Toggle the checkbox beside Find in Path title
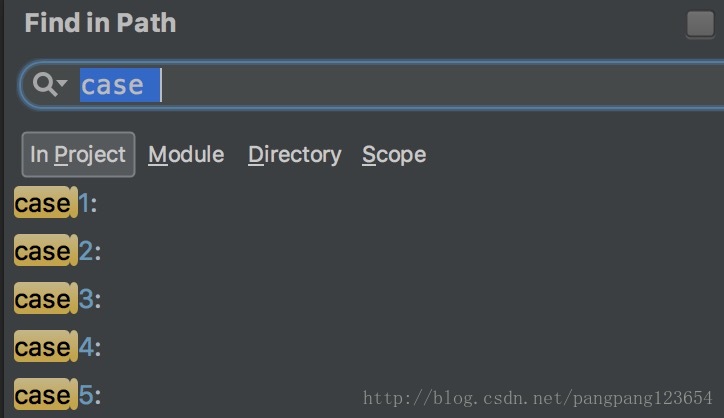The width and height of the screenshot is (724, 418). [x=700, y=24]
